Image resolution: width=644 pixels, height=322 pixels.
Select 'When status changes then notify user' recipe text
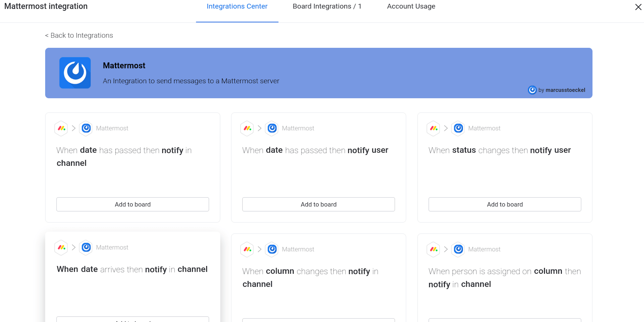pyautogui.click(x=499, y=150)
